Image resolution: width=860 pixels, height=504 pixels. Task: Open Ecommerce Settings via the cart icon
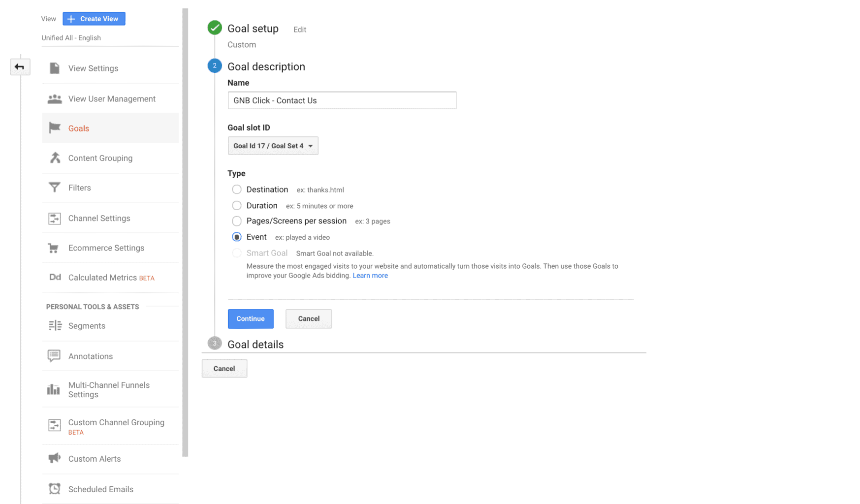pyautogui.click(x=55, y=248)
